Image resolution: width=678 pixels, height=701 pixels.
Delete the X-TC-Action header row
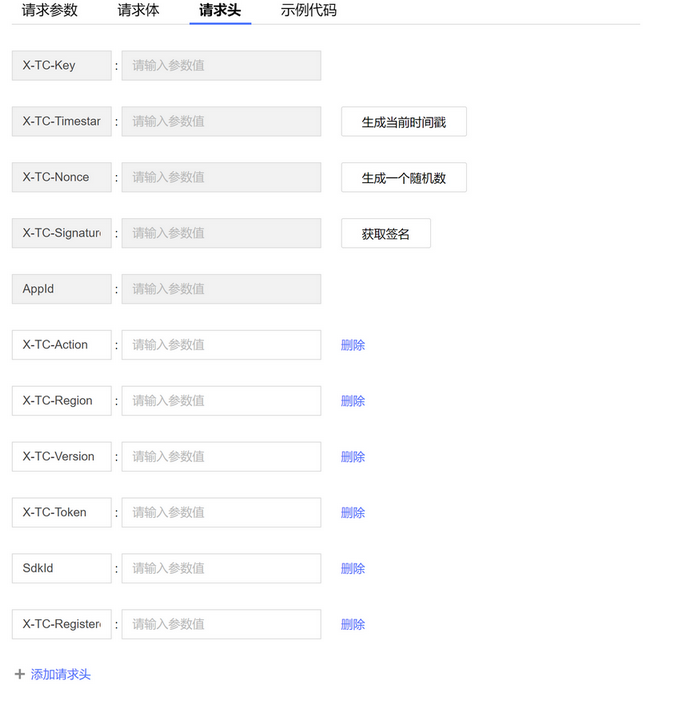(x=353, y=345)
